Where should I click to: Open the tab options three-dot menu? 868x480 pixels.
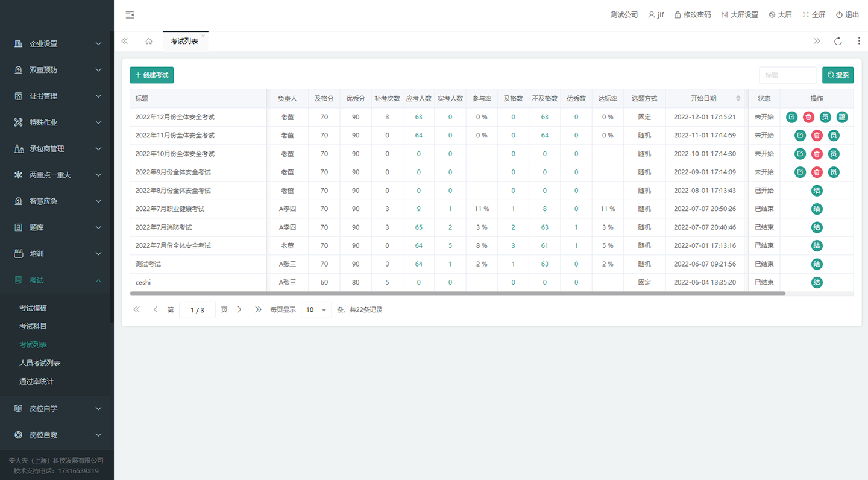pos(859,41)
